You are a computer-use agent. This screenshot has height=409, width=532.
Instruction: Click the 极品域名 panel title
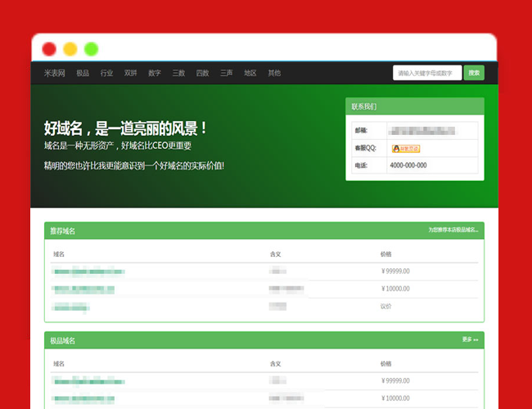(62, 341)
